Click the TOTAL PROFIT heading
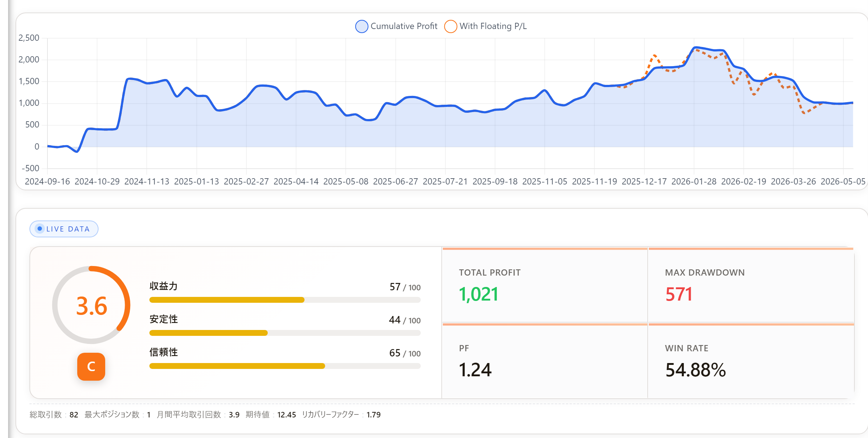868x438 pixels. pos(490,273)
